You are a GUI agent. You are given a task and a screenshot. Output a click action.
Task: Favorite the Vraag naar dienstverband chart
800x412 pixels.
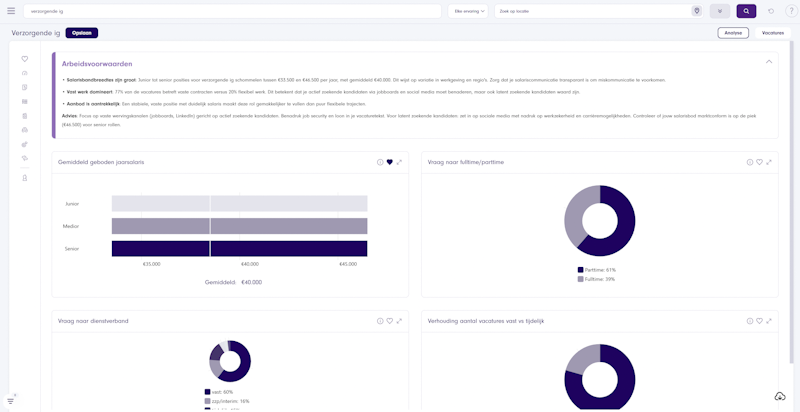(x=390, y=321)
